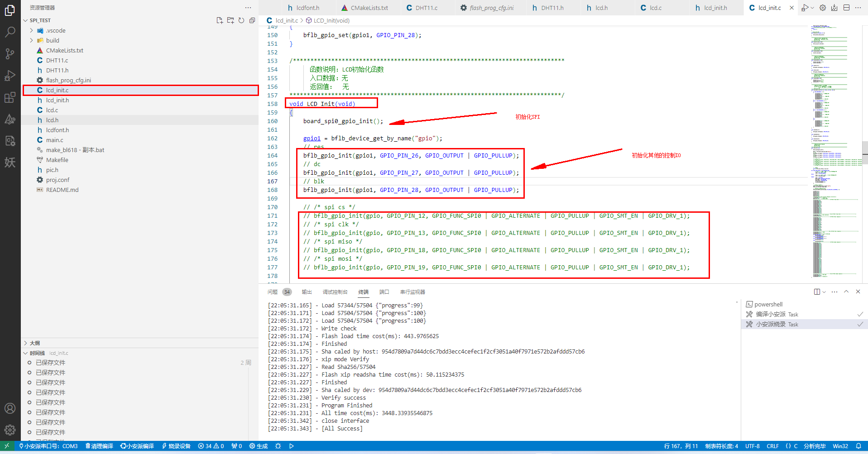Switch to the flash_prog_cfg.ini tab
This screenshot has width=868, height=454.
(491, 8)
